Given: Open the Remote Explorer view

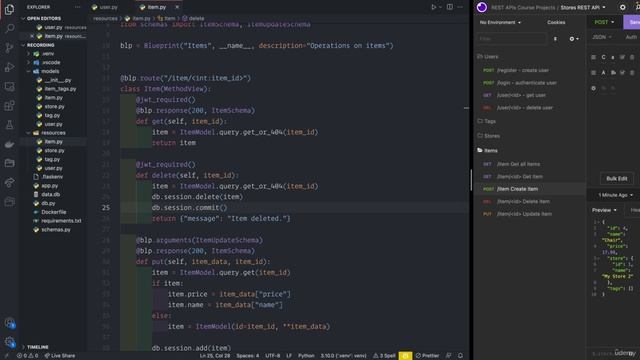Looking at the screenshot, I should point(9,86).
